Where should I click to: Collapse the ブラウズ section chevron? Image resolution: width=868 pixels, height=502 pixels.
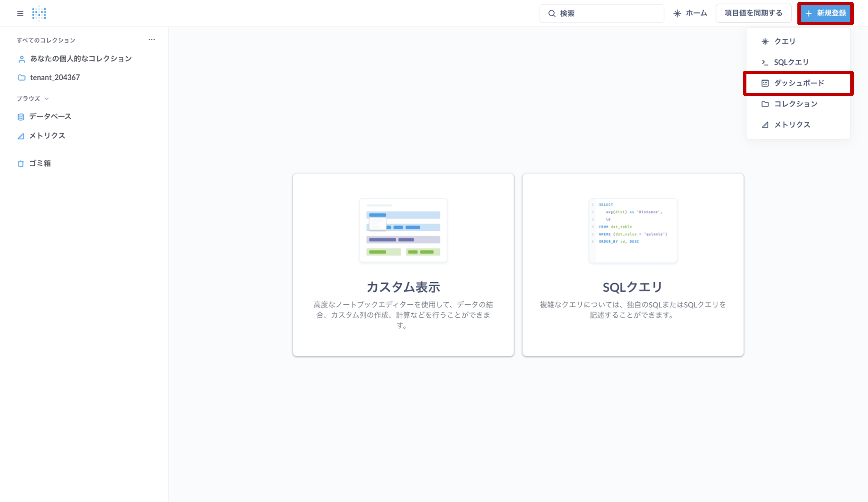tap(47, 99)
